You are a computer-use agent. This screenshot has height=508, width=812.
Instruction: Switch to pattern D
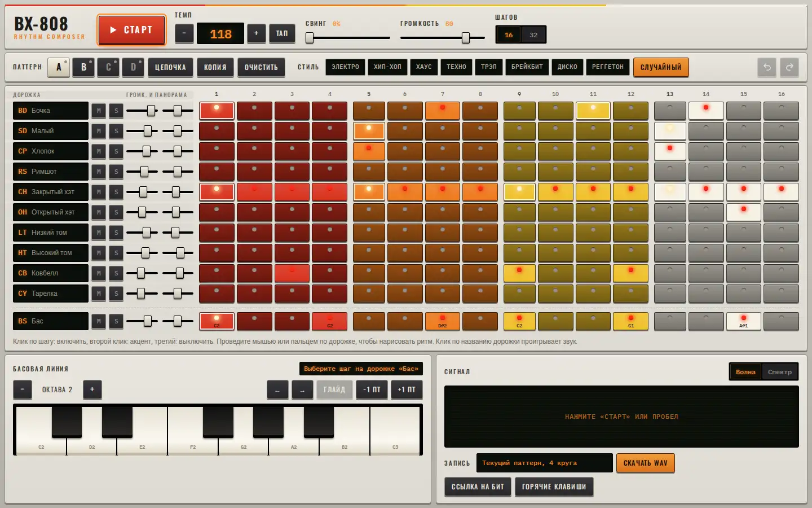[x=133, y=67]
